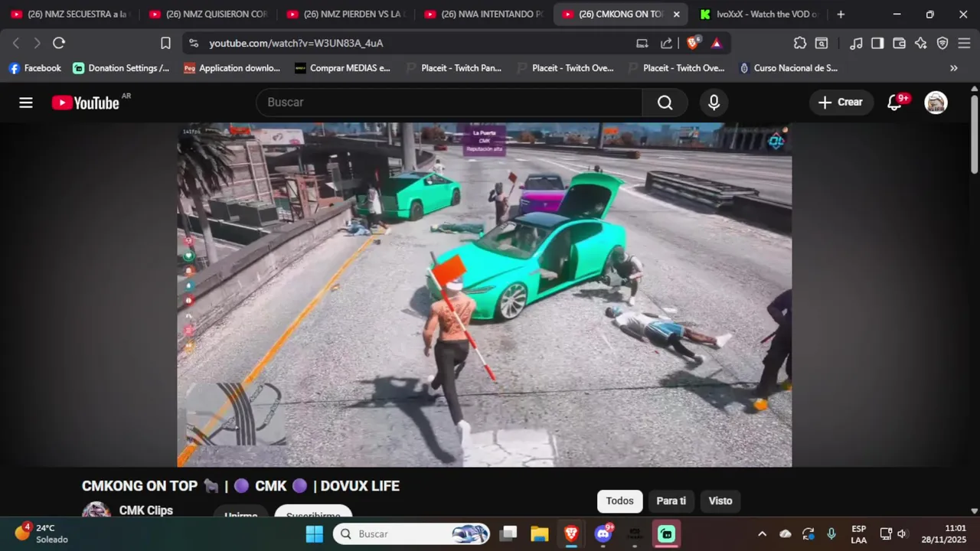Select the Para ti filter chip
980x551 pixels.
671,501
